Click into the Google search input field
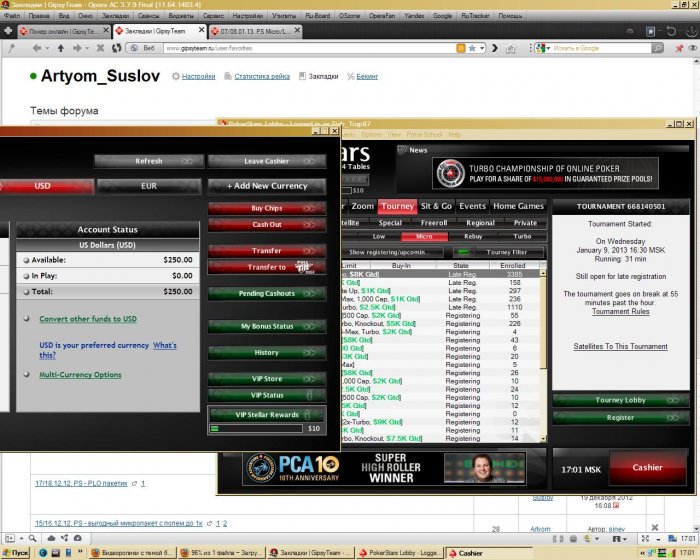This screenshot has height=560, width=700. coord(601,48)
